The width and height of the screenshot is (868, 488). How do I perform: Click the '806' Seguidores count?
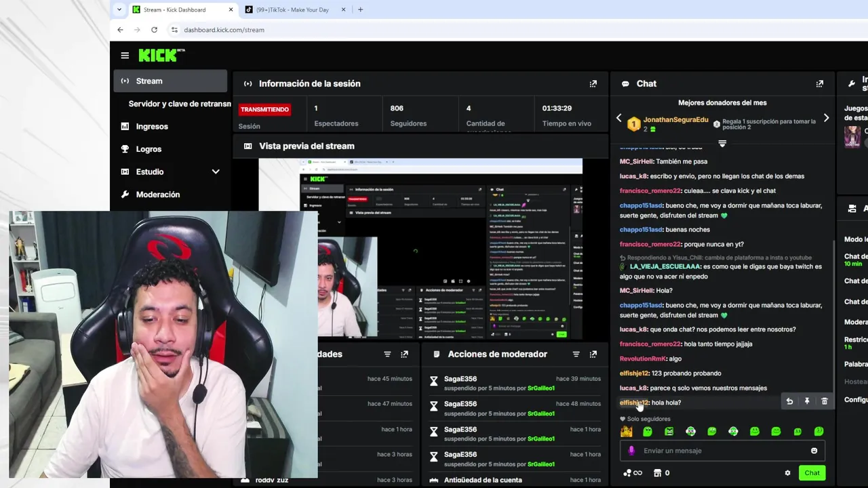tap(397, 108)
